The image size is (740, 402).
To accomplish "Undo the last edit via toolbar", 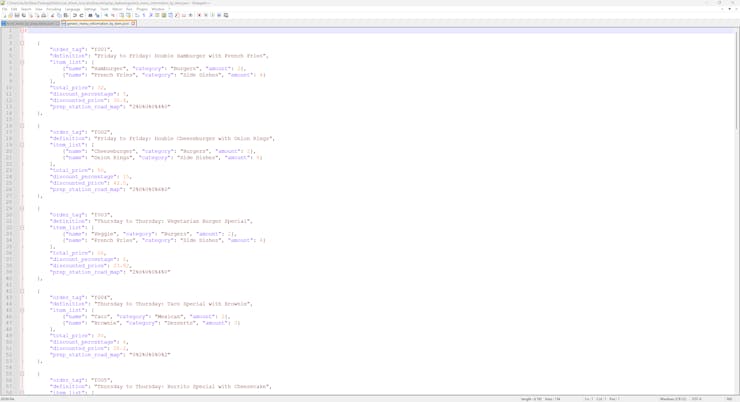I will pyautogui.click(x=75, y=15).
